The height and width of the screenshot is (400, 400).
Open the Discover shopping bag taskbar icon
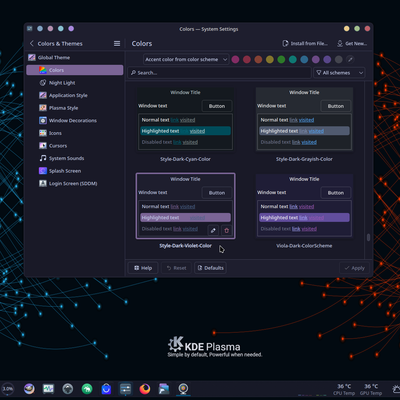106,389
